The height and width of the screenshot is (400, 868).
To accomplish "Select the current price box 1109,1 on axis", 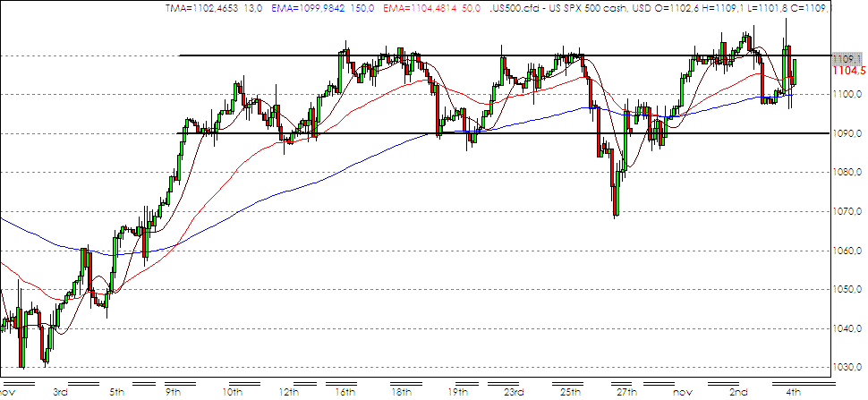I will pyautogui.click(x=847, y=59).
